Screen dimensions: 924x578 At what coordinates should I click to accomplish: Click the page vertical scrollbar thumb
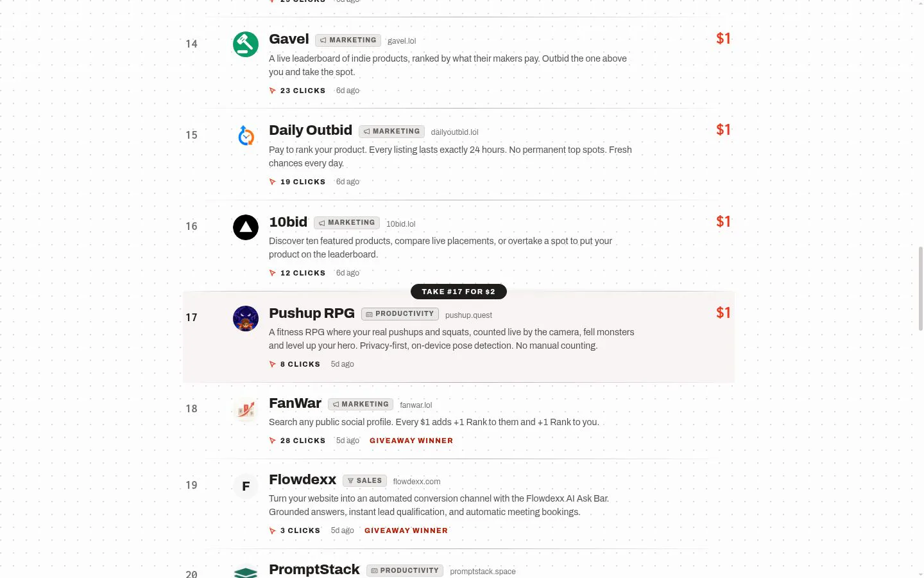tap(921, 288)
